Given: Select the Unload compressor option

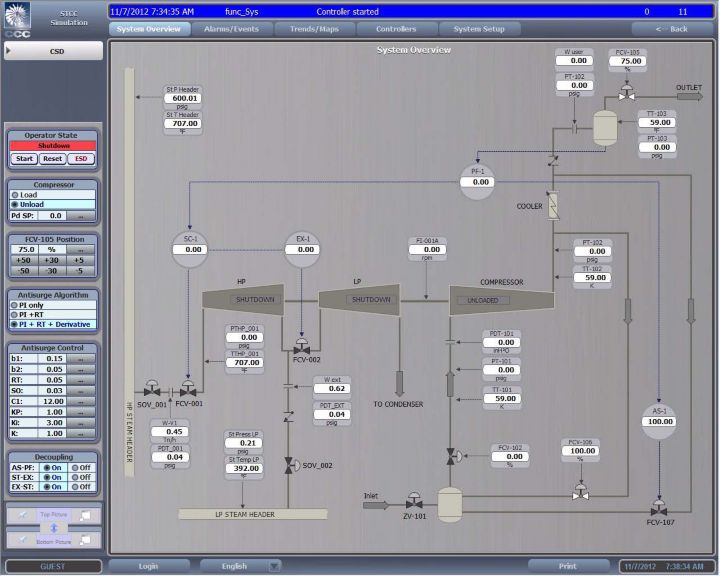Looking at the screenshot, I should 52,204.
